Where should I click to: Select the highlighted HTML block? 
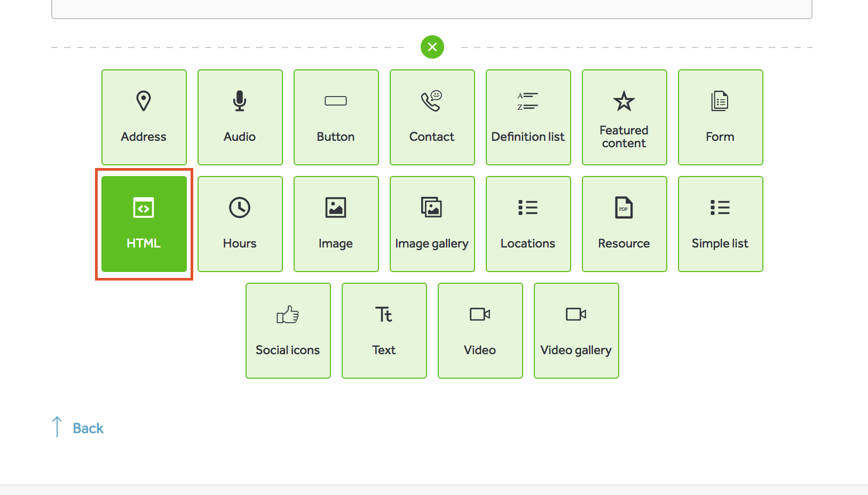(x=144, y=224)
